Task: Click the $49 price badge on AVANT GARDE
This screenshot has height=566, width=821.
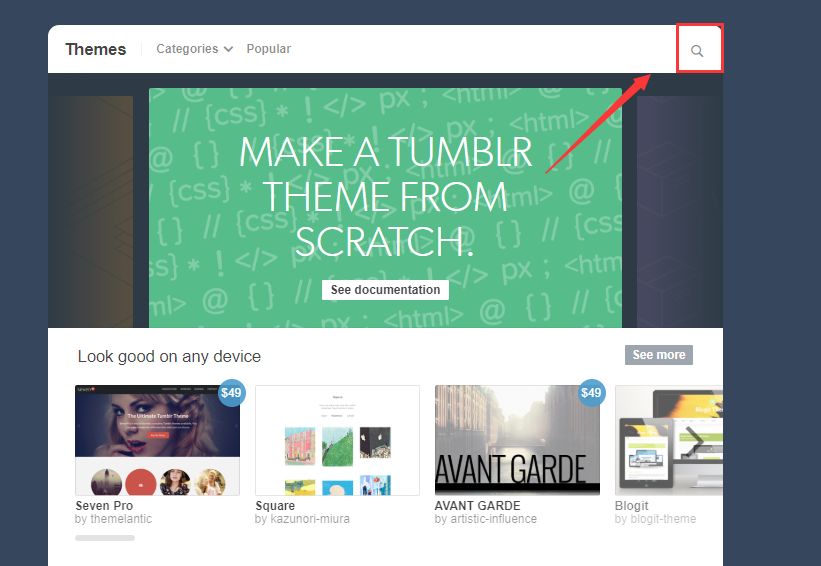Action: click(x=591, y=393)
